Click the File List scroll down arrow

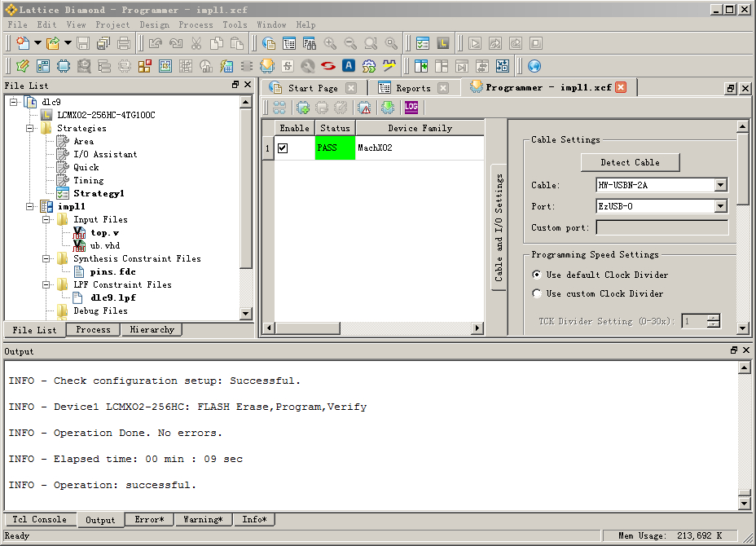(x=246, y=314)
